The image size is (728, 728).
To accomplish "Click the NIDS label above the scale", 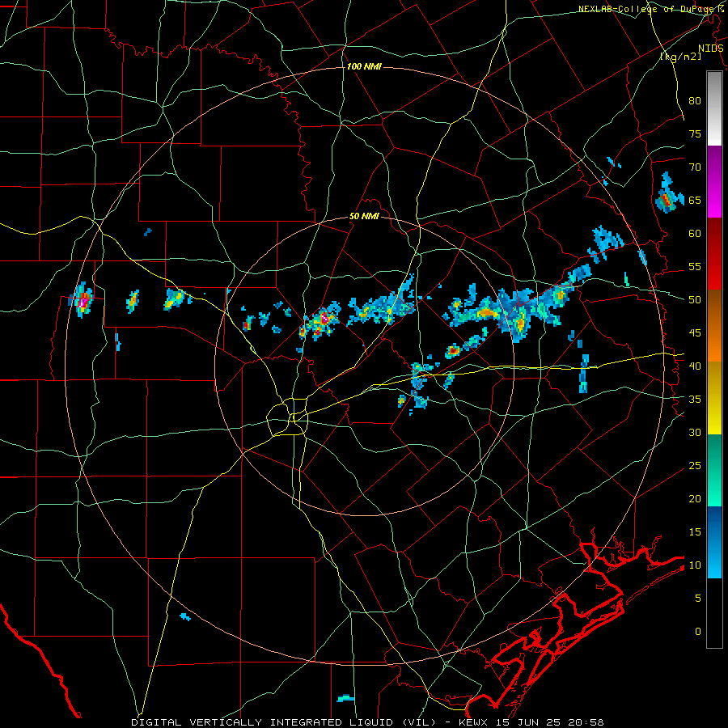I will tap(710, 49).
